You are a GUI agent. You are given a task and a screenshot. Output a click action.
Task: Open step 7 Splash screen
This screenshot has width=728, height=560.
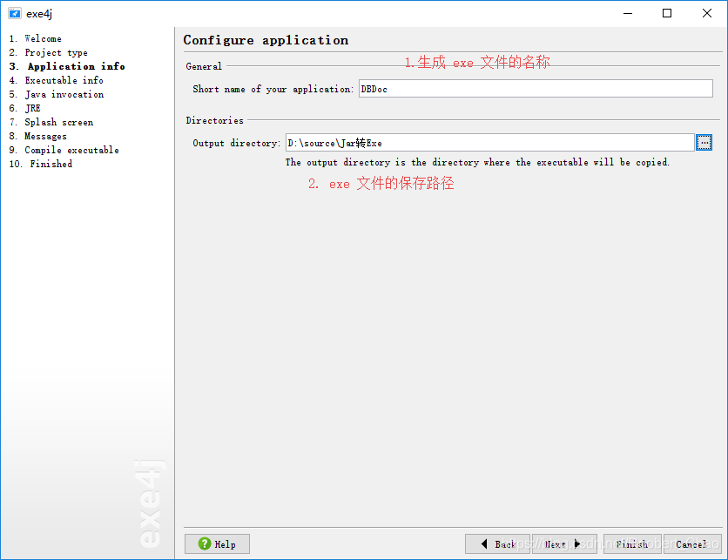(x=51, y=122)
